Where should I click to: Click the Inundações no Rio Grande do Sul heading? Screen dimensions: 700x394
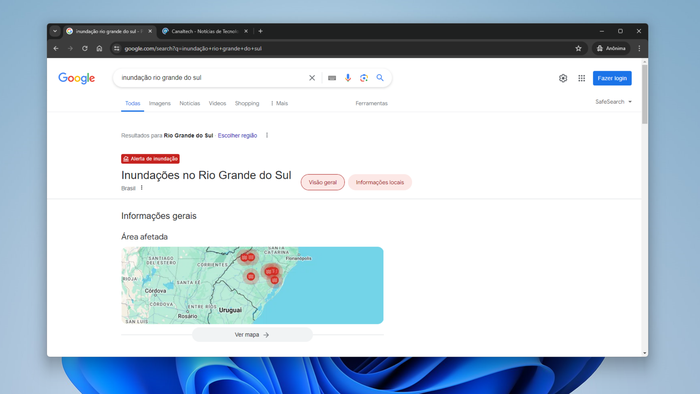point(206,175)
